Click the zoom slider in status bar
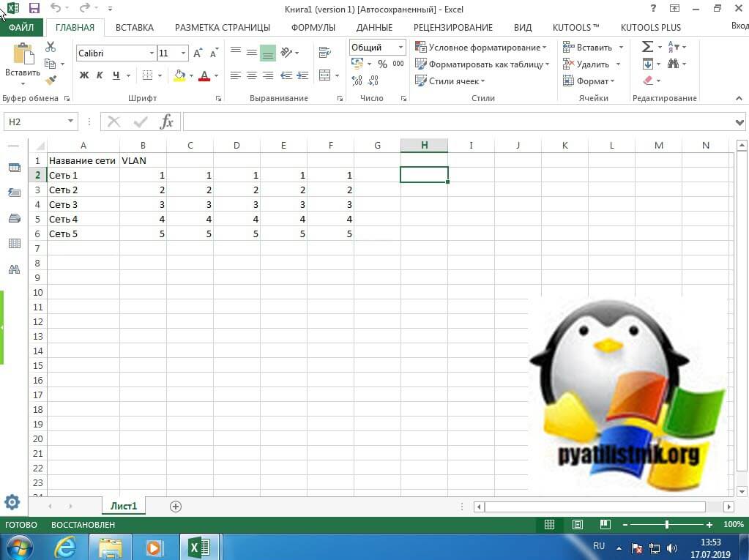 point(666,525)
